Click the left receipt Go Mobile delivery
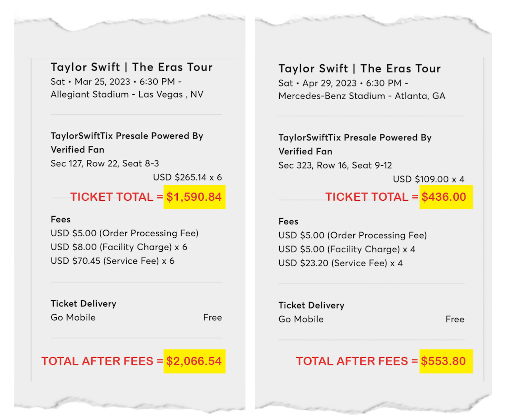Viewport: 515px width, 420px height. 73,317
